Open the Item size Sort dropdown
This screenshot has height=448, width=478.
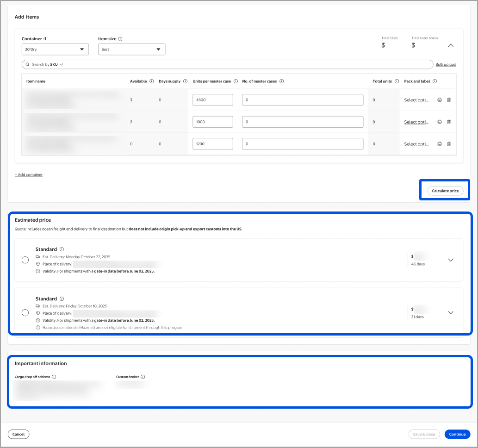(x=132, y=50)
